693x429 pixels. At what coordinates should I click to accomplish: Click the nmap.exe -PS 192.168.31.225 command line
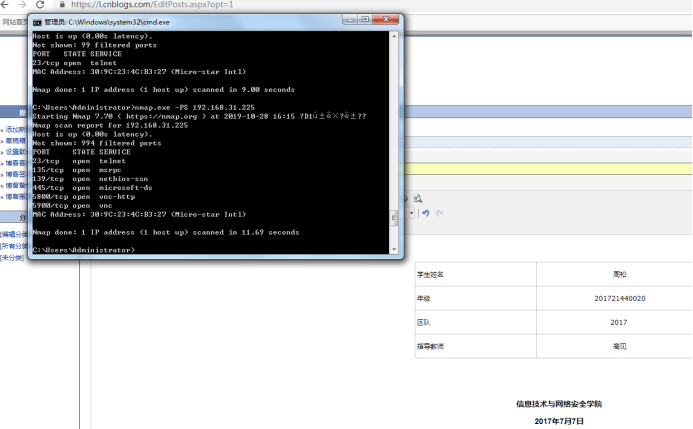[144, 107]
